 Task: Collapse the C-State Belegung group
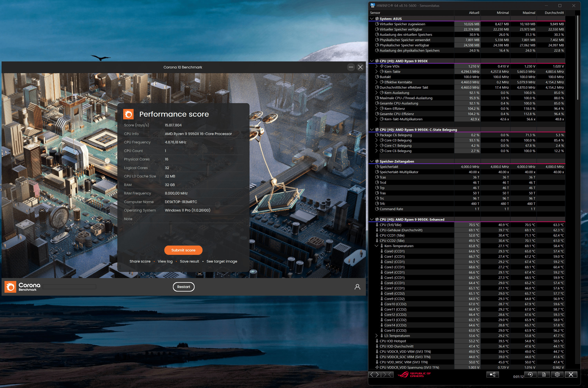pos(372,130)
